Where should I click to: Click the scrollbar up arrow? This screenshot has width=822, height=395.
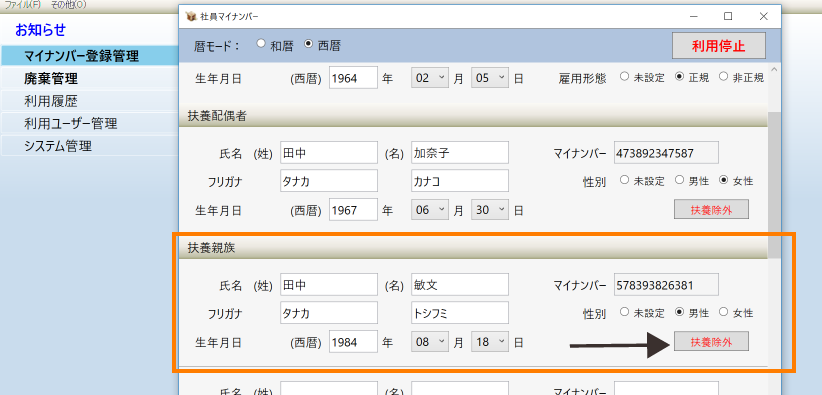[x=774, y=70]
